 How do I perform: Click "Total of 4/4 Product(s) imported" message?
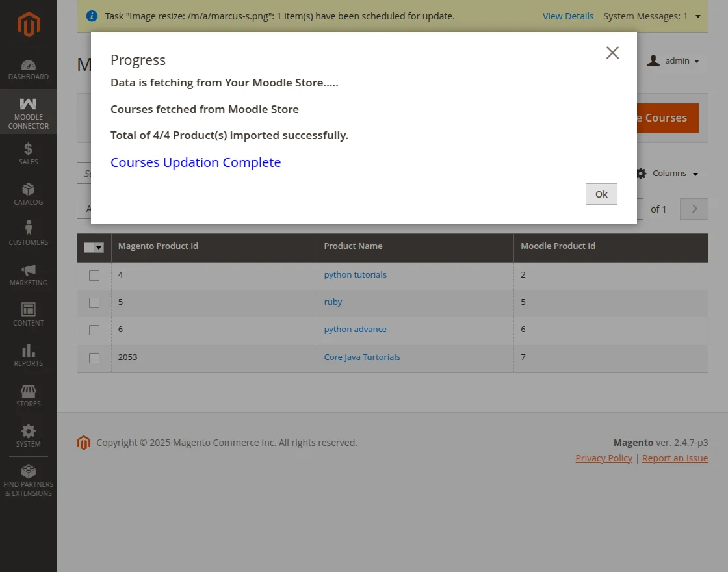[x=229, y=135]
